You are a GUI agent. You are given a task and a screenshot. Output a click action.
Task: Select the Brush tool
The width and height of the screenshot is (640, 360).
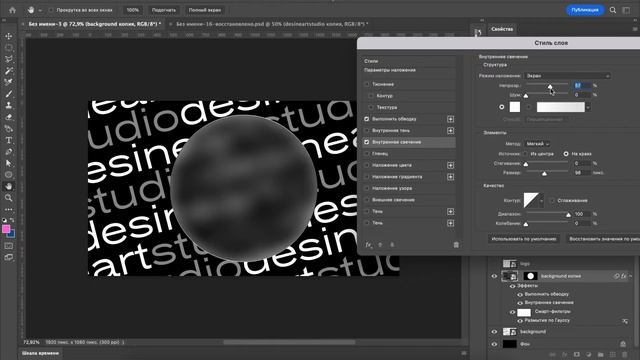(9, 94)
